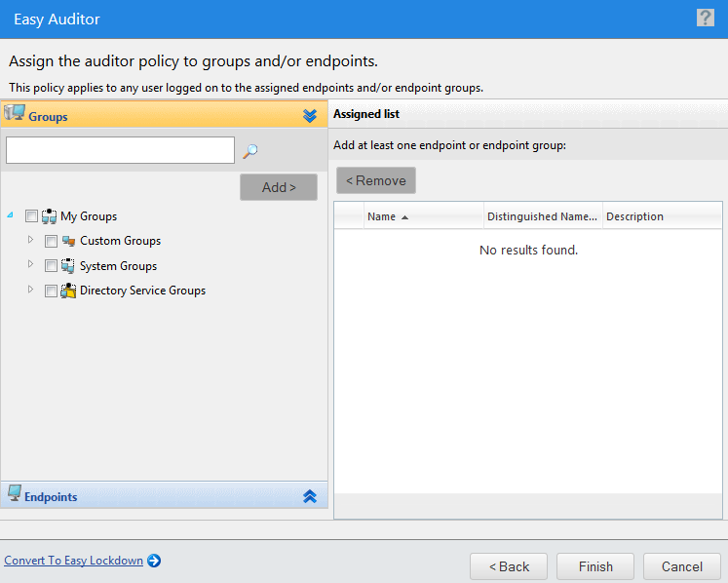Open help with the question mark icon
This screenshot has width=728, height=583.
pyautogui.click(x=706, y=19)
